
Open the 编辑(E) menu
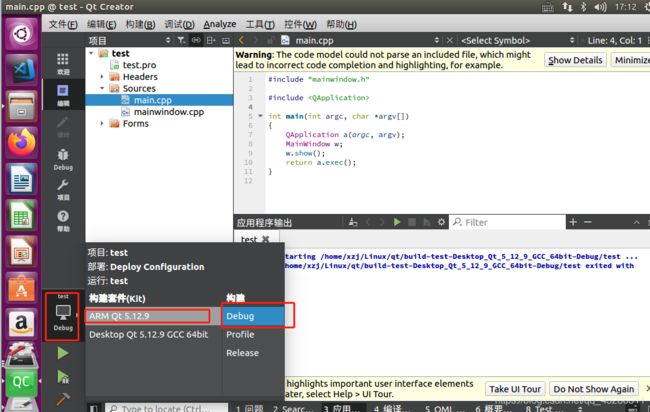[x=102, y=24]
